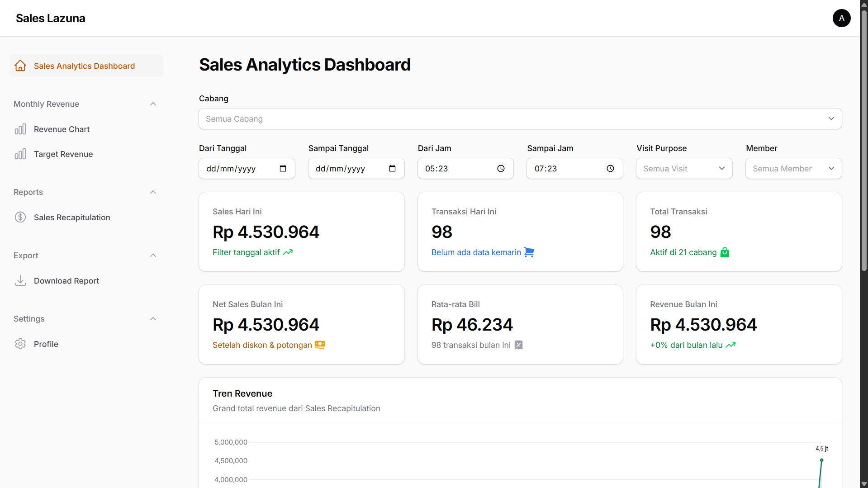Viewport: 868px width, 488px height.
Task: Collapse the Settings sidebar section
Action: point(153,319)
